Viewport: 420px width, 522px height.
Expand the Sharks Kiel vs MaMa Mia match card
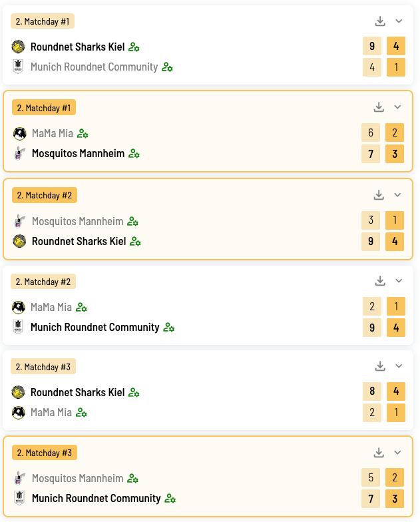click(x=399, y=366)
